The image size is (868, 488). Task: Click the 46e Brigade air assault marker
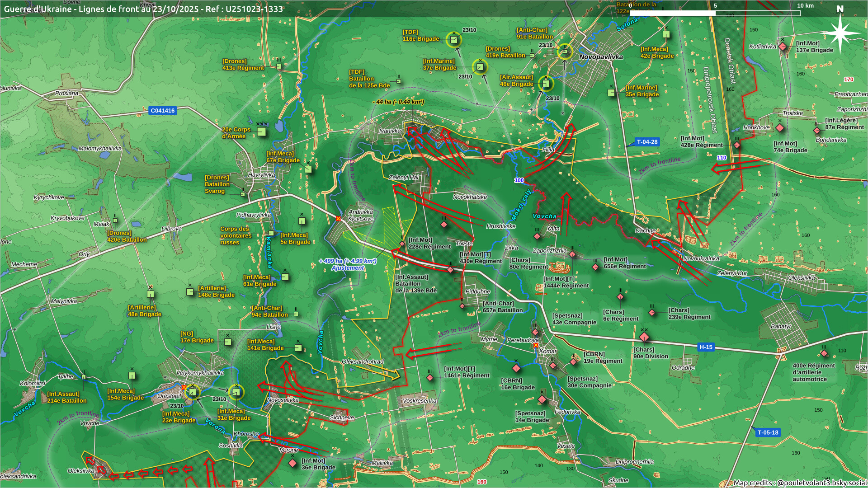[546, 84]
